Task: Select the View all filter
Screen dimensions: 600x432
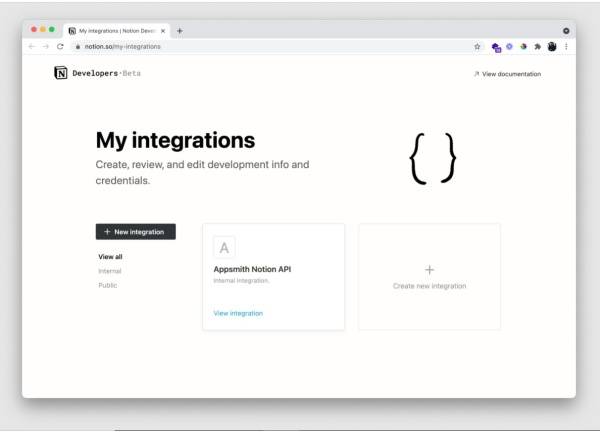Action: pos(110,257)
